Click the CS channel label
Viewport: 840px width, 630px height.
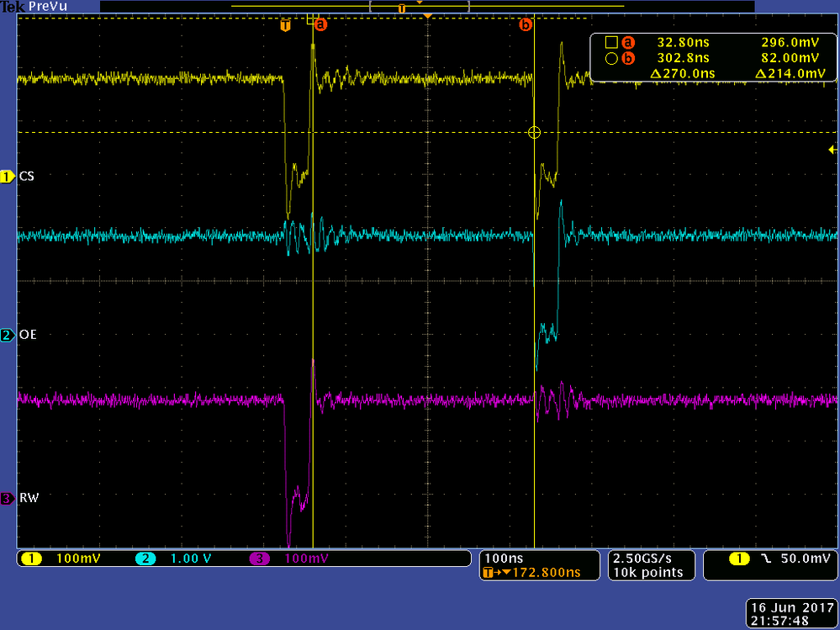(27, 177)
